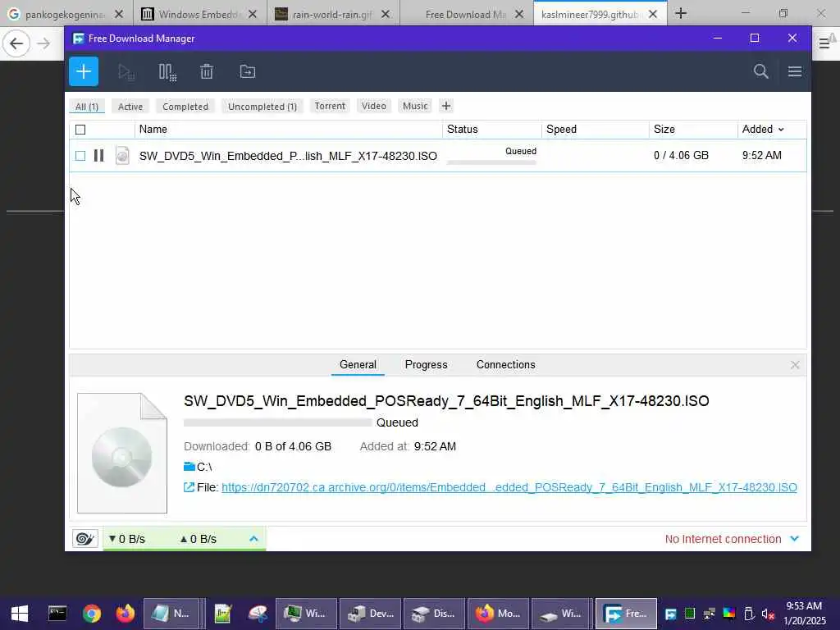
Task: Click the Free Download Manager tray icon
Action: [671, 614]
